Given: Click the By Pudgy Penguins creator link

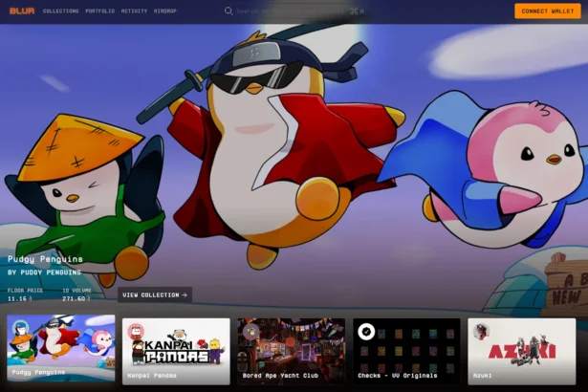Looking at the screenshot, I should pos(44,272).
